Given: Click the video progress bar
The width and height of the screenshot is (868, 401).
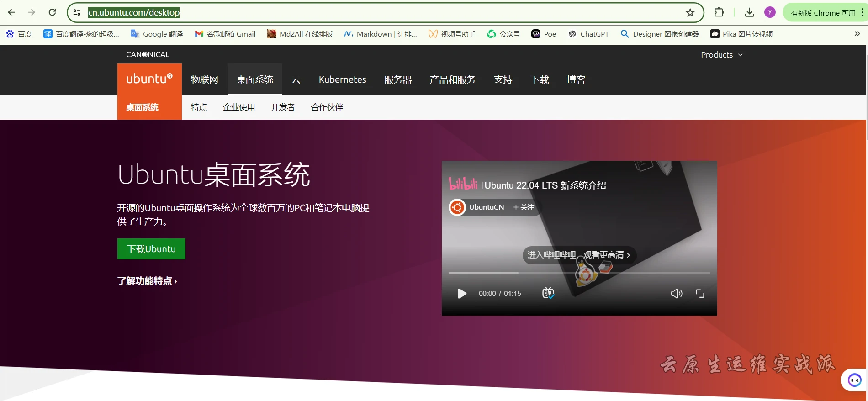Looking at the screenshot, I should tap(579, 273).
